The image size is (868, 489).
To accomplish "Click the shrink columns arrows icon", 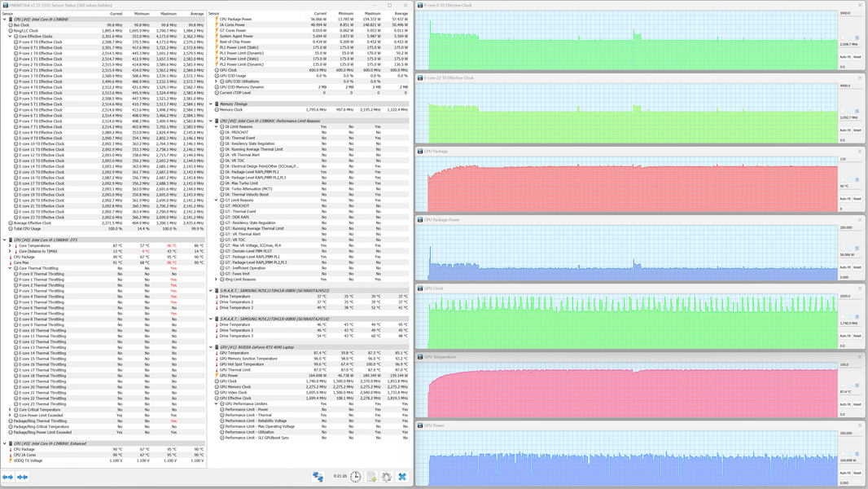I will pos(23,477).
